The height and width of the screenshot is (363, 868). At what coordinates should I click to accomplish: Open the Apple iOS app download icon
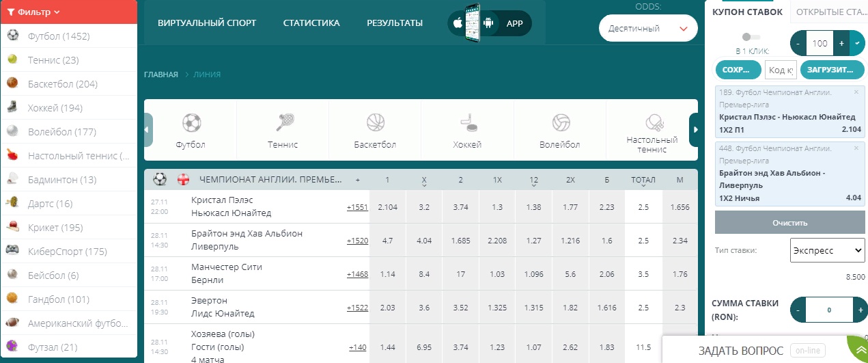coord(457,23)
